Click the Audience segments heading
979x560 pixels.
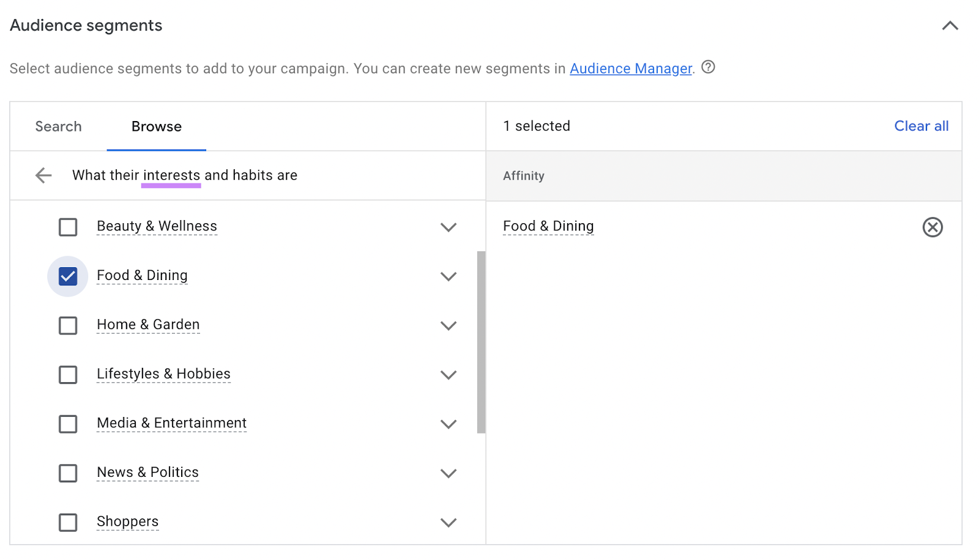tap(86, 26)
